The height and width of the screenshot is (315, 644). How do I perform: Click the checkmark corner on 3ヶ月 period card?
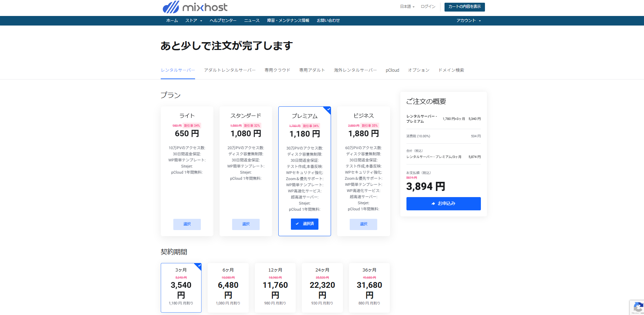[199, 266]
